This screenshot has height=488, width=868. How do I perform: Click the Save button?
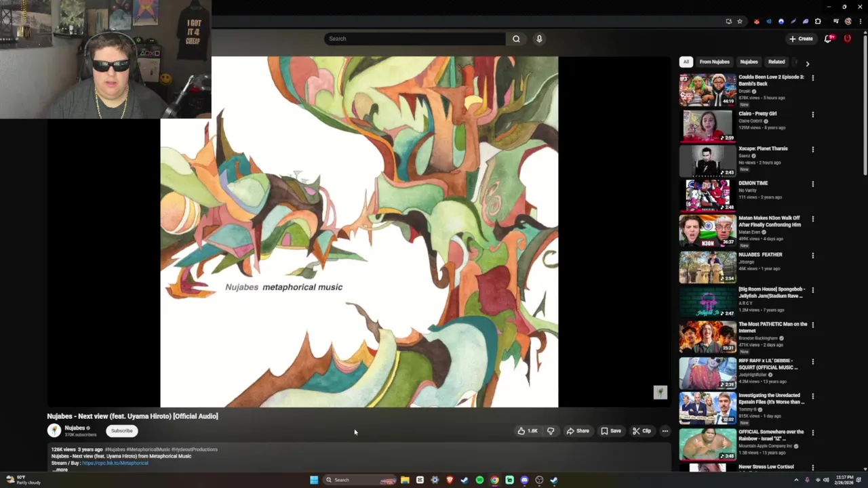(x=610, y=430)
